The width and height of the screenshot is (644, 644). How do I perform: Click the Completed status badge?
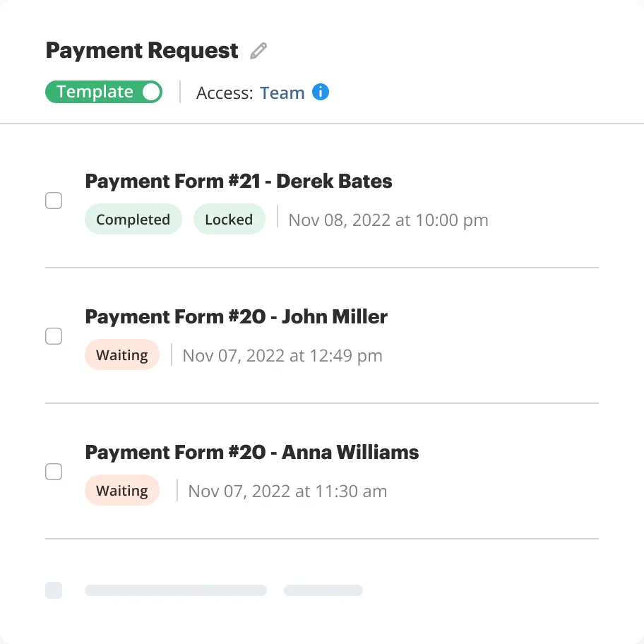click(x=133, y=219)
